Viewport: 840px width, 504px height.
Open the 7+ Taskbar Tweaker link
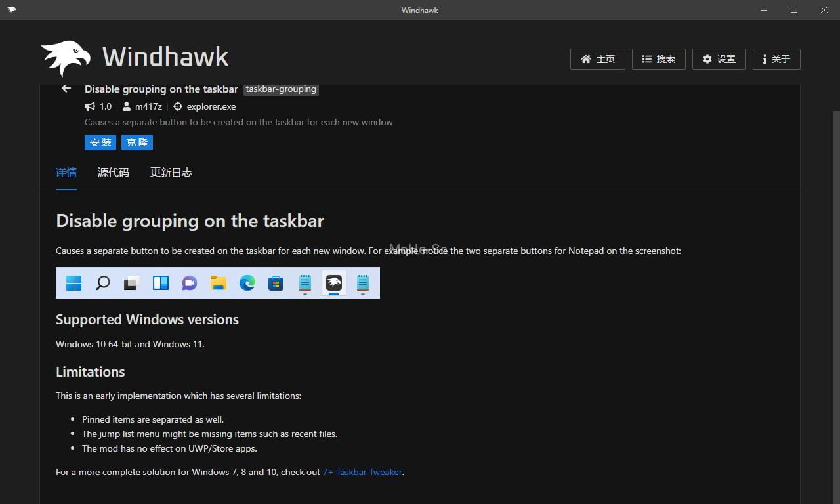click(x=362, y=472)
